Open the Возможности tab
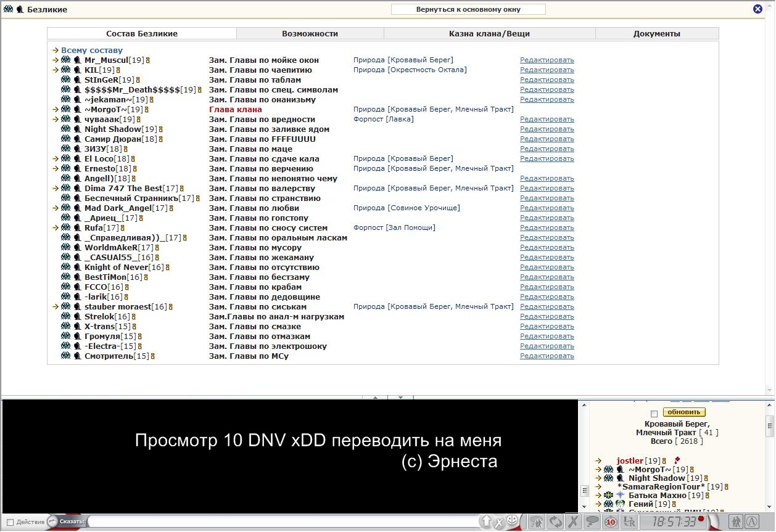 (x=310, y=33)
